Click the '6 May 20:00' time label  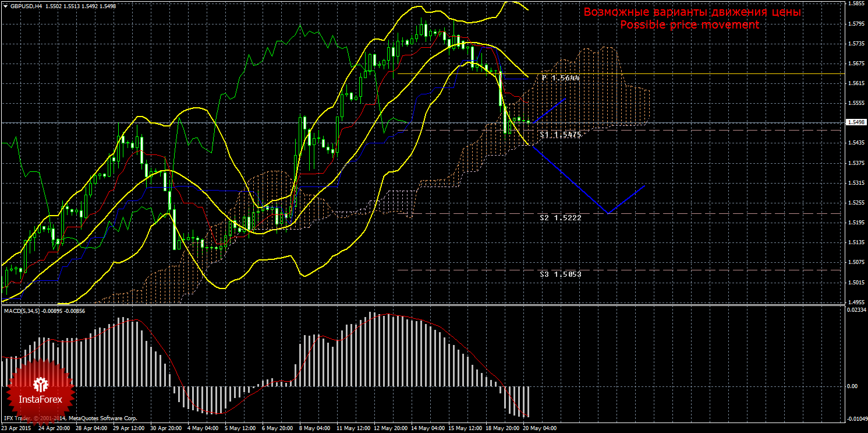coord(277,429)
